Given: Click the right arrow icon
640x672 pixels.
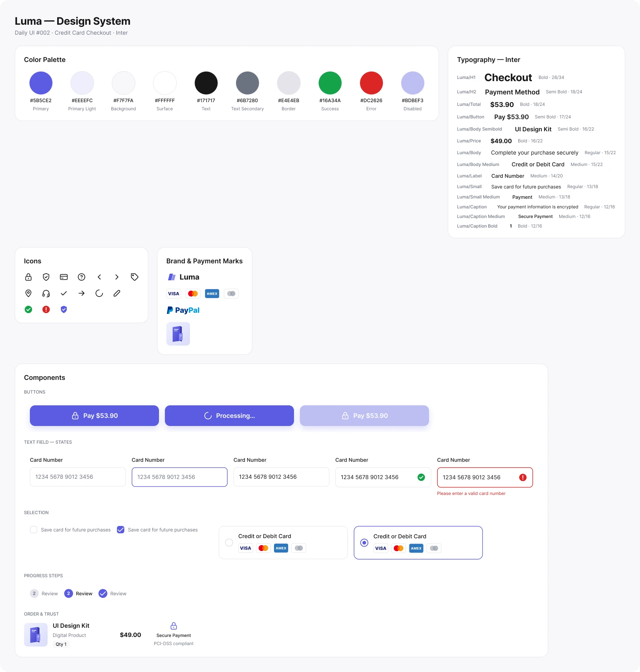Looking at the screenshot, I should coord(82,293).
